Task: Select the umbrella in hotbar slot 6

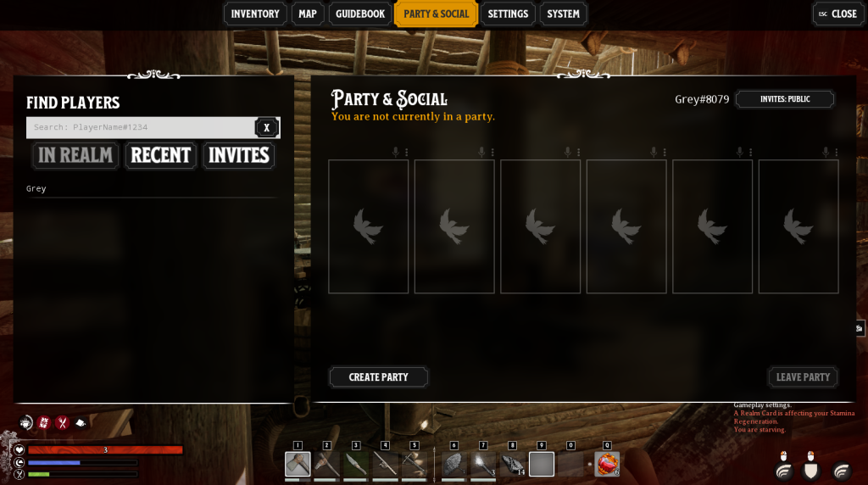Action: tap(454, 464)
